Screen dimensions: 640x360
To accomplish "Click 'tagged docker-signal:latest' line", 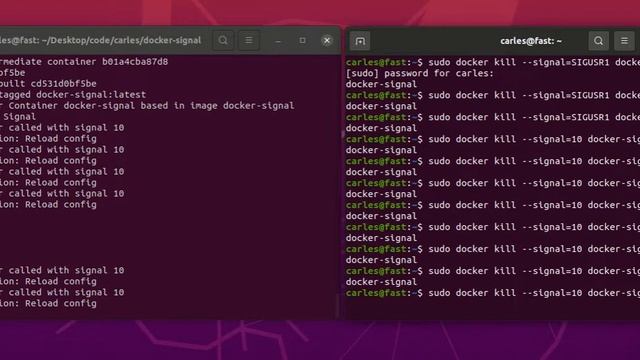I will pos(73,95).
